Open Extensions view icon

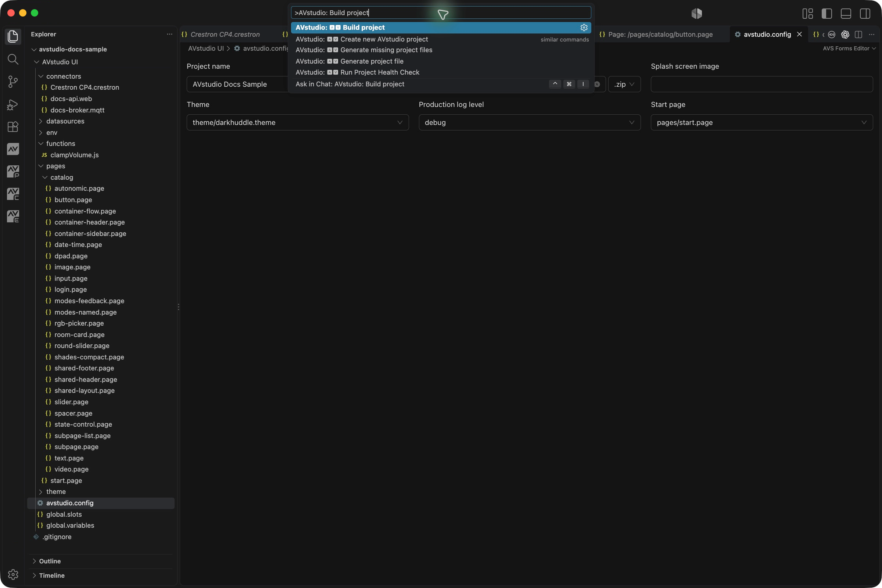(13, 127)
